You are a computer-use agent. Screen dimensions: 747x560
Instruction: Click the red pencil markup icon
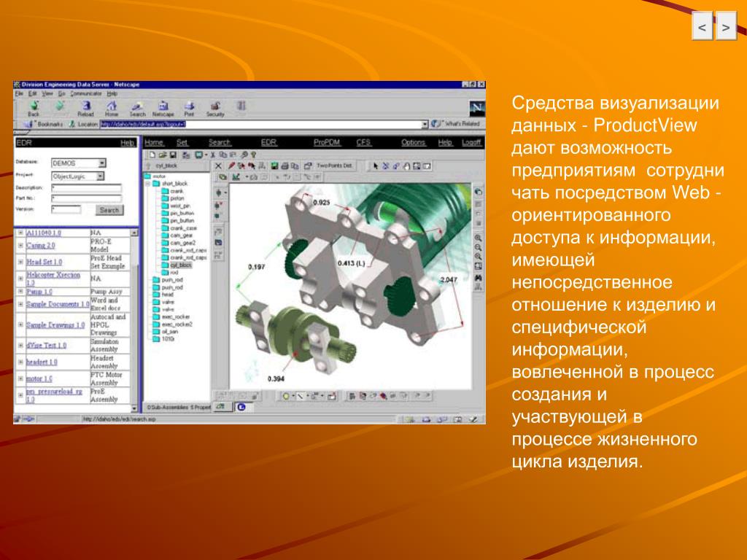pos(231,166)
